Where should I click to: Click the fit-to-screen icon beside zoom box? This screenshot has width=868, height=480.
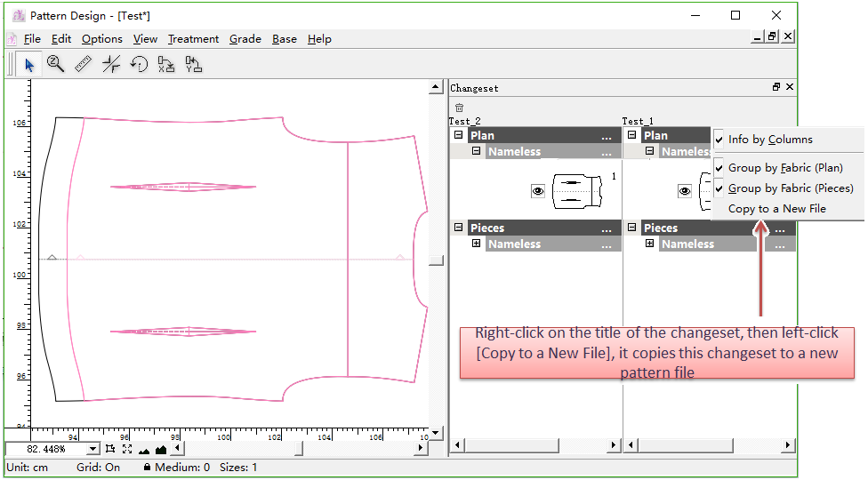click(127, 449)
